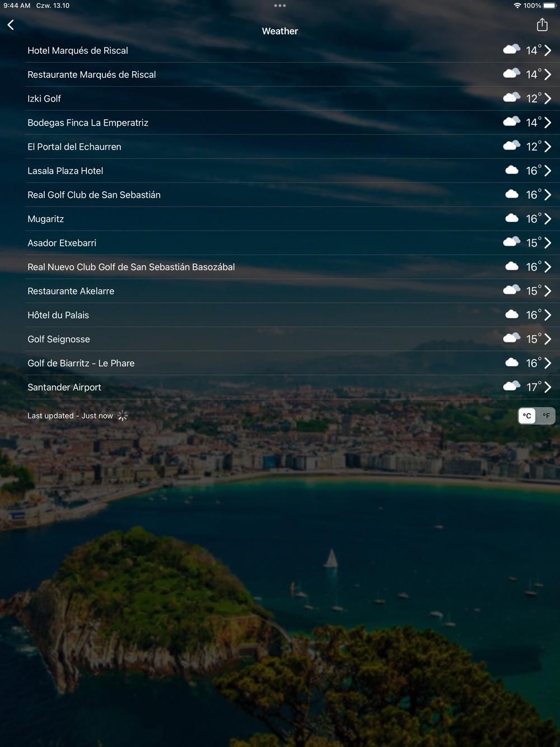Open Golf Seignosse chevron
Screen dimensions: 560x747
pyautogui.click(x=548, y=339)
